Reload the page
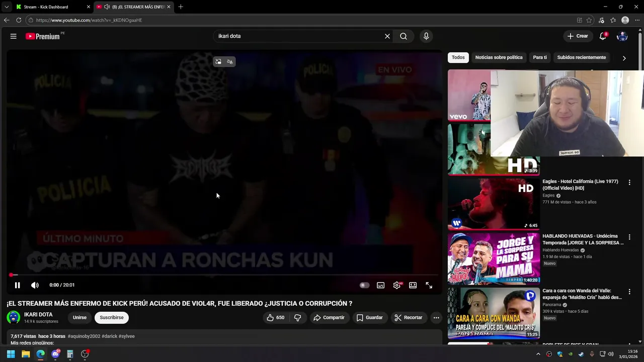644x362 pixels. coord(19,20)
